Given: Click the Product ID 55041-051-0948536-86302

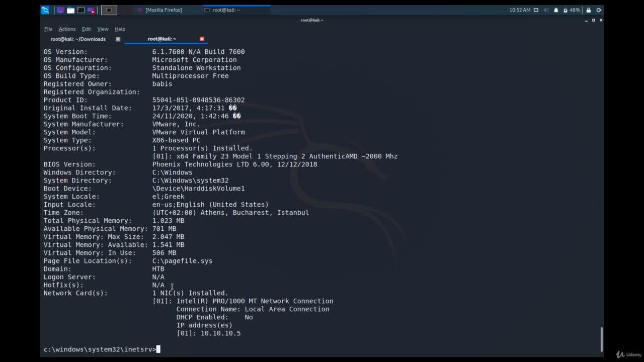Looking at the screenshot, I should click(x=198, y=100).
